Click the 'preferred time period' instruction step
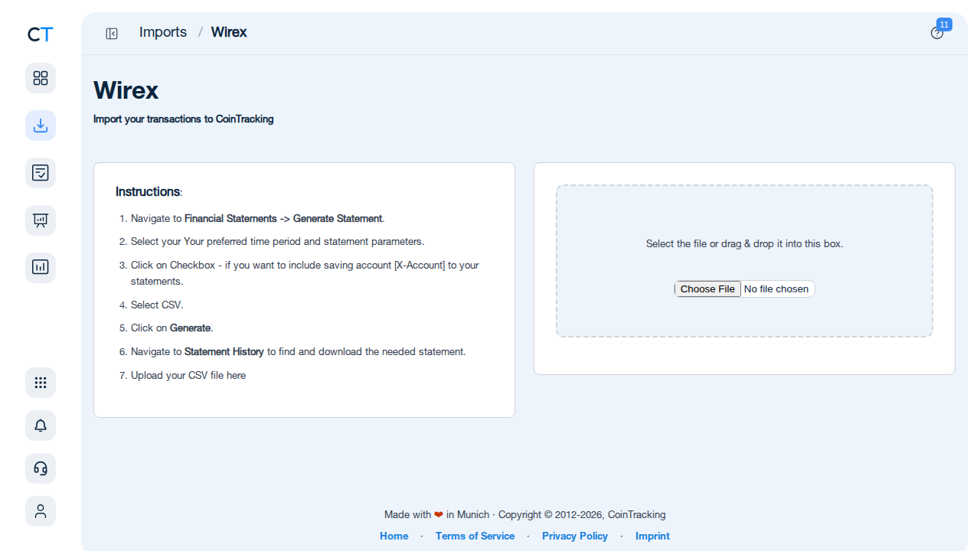The height and width of the screenshot is (551, 980). tap(277, 242)
